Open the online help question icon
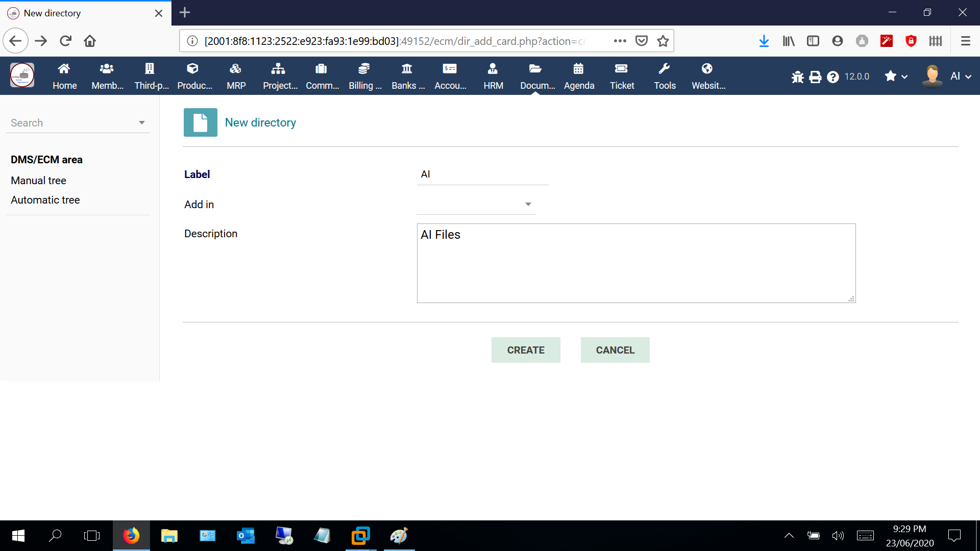The height and width of the screenshot is (551, 980). (833, 77)
